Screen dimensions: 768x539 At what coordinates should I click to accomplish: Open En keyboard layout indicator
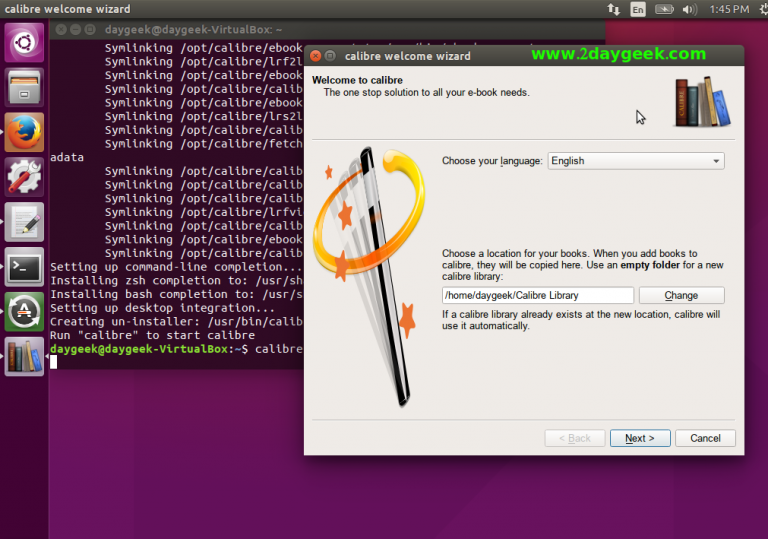click(x=638, y=9)
